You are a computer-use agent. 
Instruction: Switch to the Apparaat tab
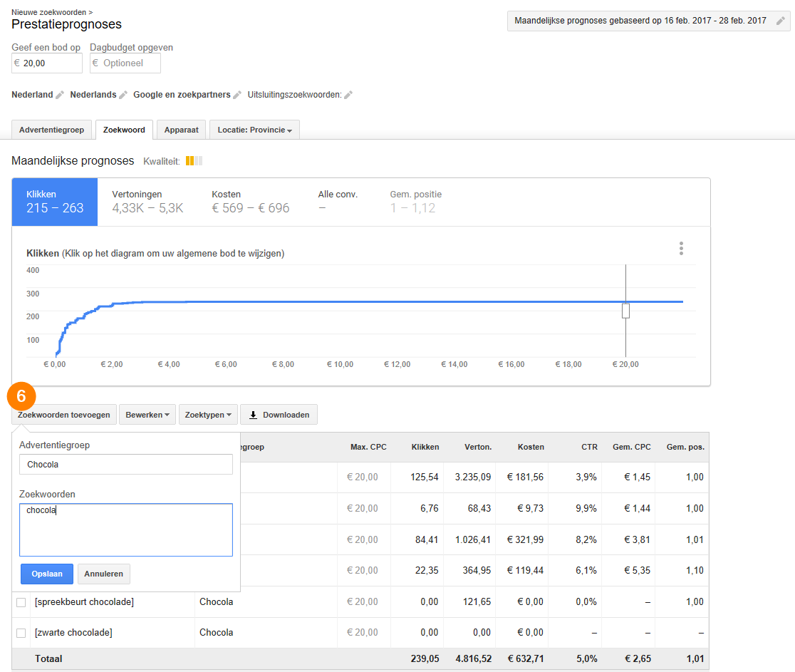click(182, 130)
